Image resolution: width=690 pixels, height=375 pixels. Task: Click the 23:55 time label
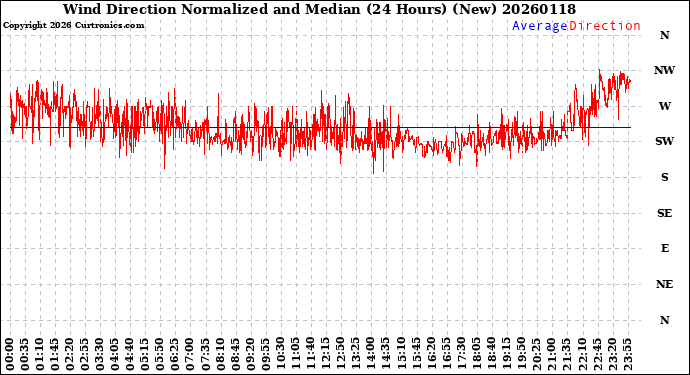(627, 355)
